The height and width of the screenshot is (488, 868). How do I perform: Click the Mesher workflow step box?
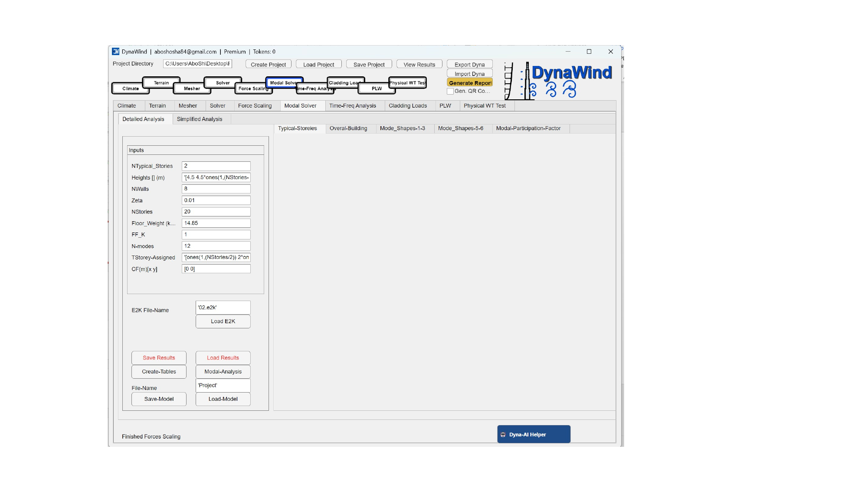192,88
